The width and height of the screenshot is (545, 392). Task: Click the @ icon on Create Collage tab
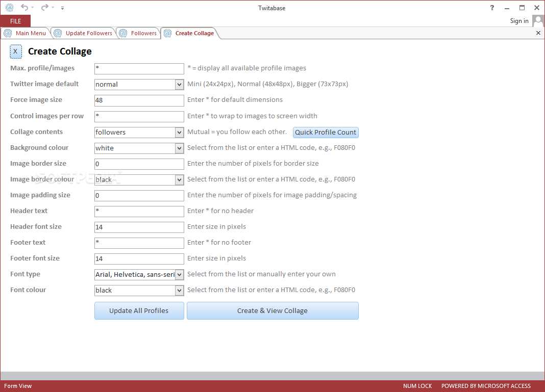tap(167, 33)
